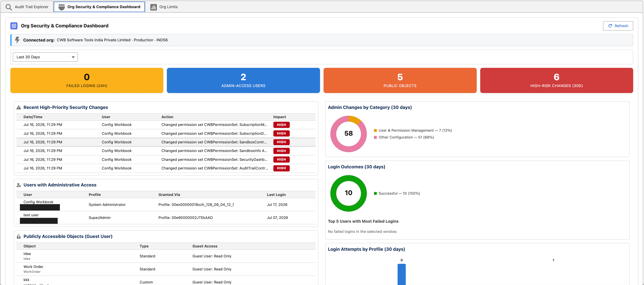
Task: Click the Public Objects card
Action: pos(400,80)
